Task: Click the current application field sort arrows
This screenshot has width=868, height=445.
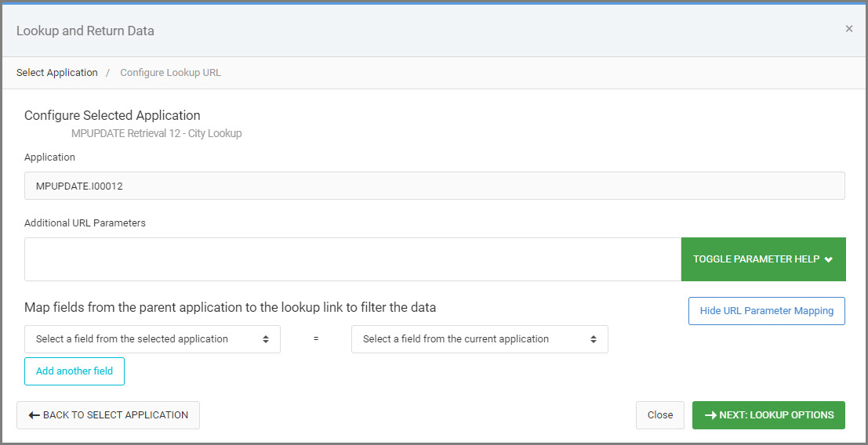Action: coord(594,339)
